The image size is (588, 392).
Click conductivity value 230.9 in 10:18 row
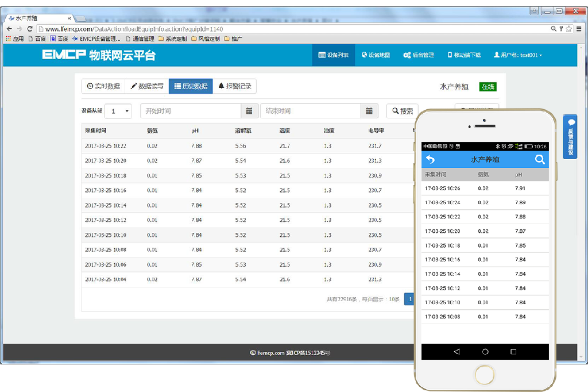click(x=375, y=176)
